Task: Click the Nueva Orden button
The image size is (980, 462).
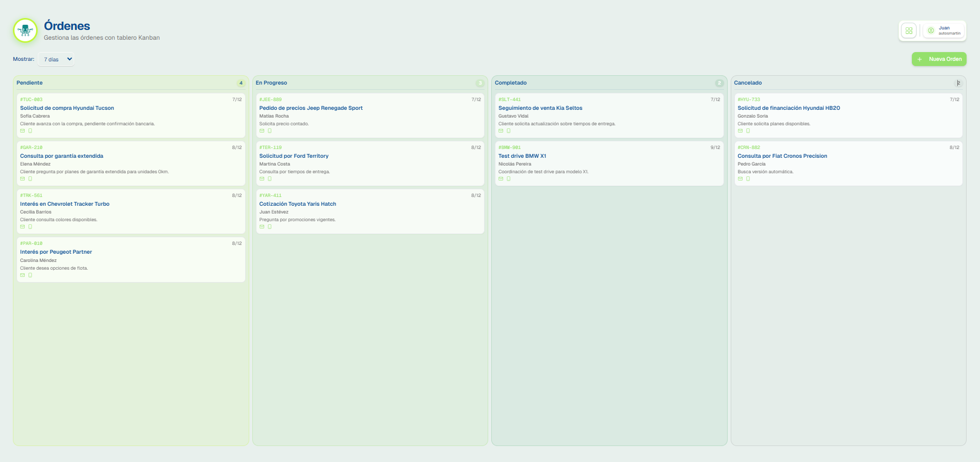Action: coord(939,59)
